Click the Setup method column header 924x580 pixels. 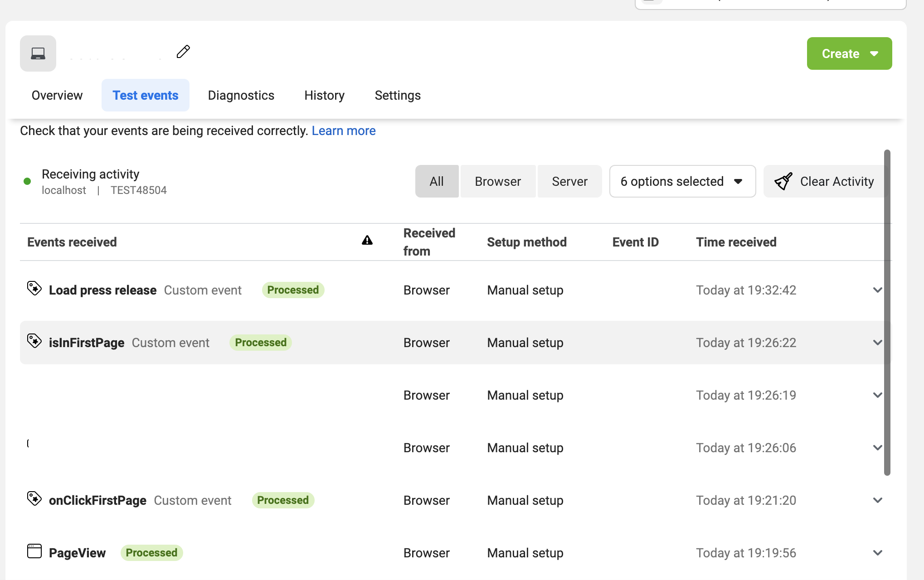[x=527, y=242]
